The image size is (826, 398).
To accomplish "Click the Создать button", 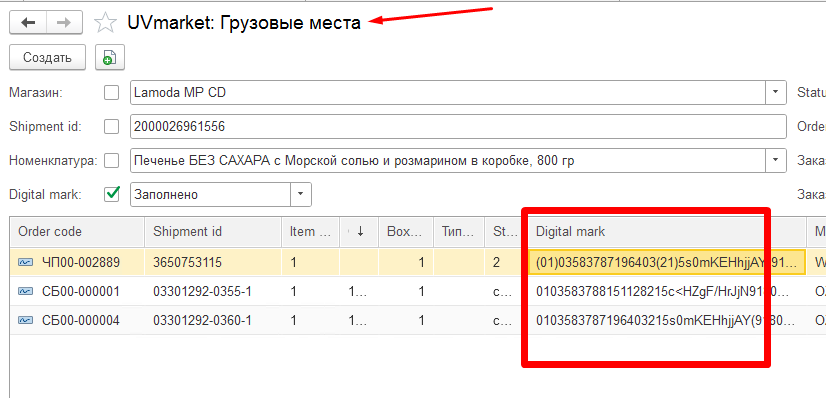I will (x=47, y=57).
